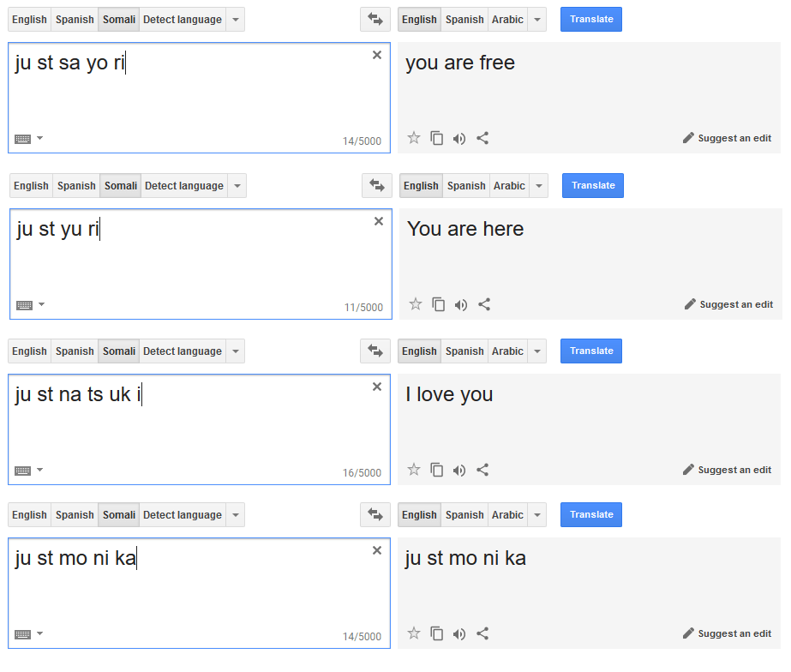Click the swap languages arrows in the first row
Screen dimensions: 791x672
(375, 19)
